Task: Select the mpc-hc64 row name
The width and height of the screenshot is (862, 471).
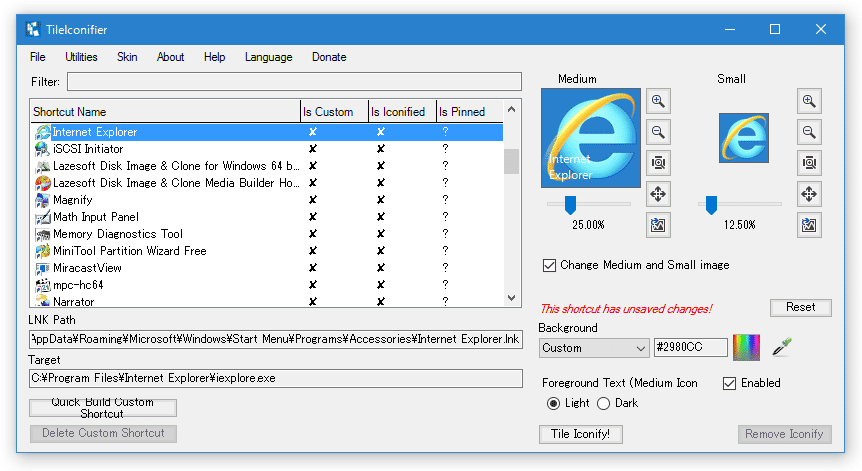Action: pos(78,285)
